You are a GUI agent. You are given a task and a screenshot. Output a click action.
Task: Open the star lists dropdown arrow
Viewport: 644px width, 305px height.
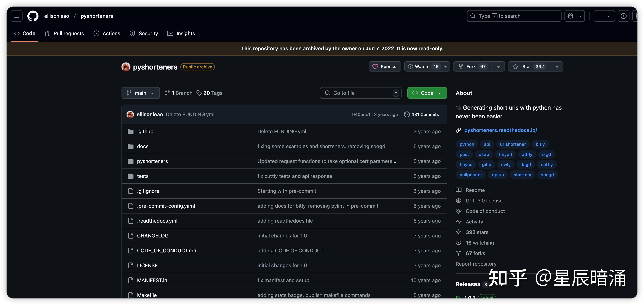(x=557, y=67)
